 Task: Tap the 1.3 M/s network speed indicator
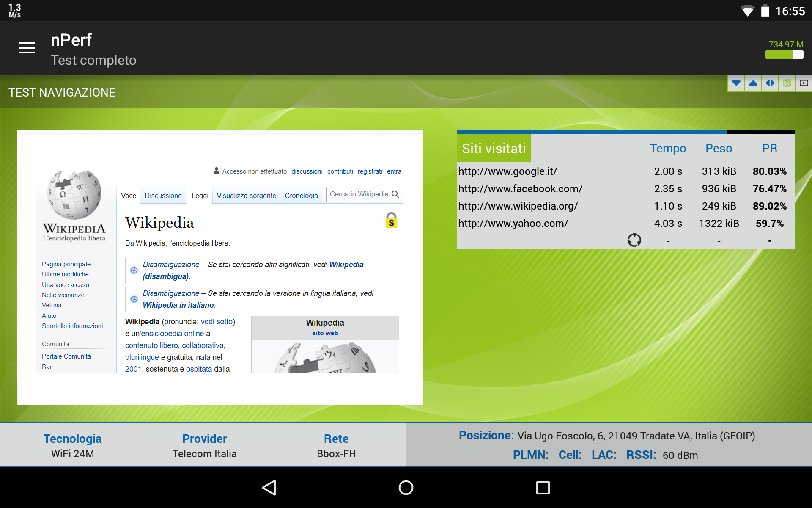pos(15,11)
